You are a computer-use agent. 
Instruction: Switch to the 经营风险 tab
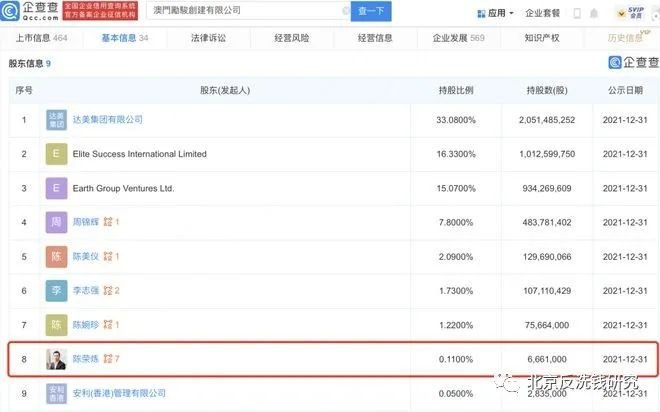pos(292,38)
